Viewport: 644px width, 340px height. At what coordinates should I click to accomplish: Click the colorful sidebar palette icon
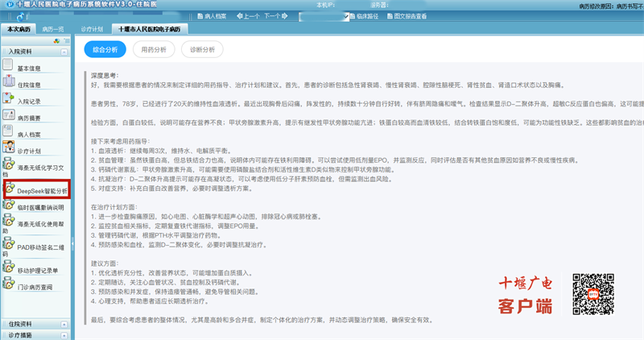click(x=56, y=41)
